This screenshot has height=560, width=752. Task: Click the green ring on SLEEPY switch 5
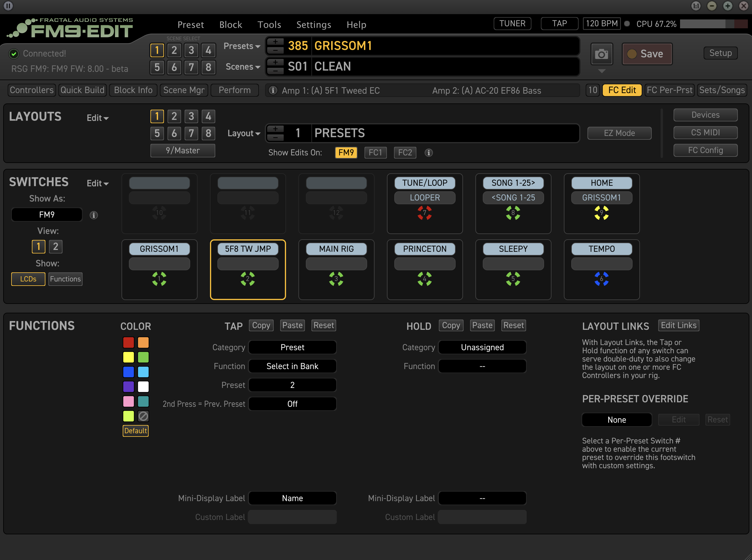point(513,279)
